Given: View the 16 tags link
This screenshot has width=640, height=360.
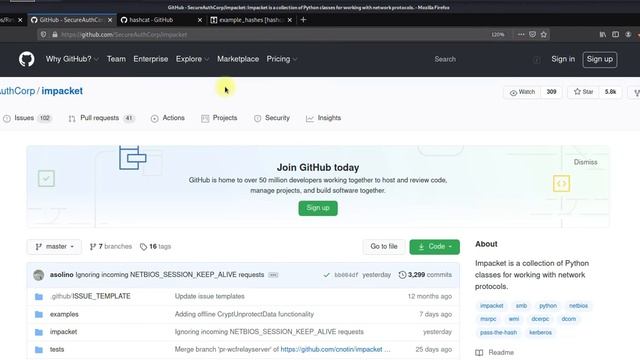Looking at the screenshot, I should pyautogui.click(x=156, y=247).
